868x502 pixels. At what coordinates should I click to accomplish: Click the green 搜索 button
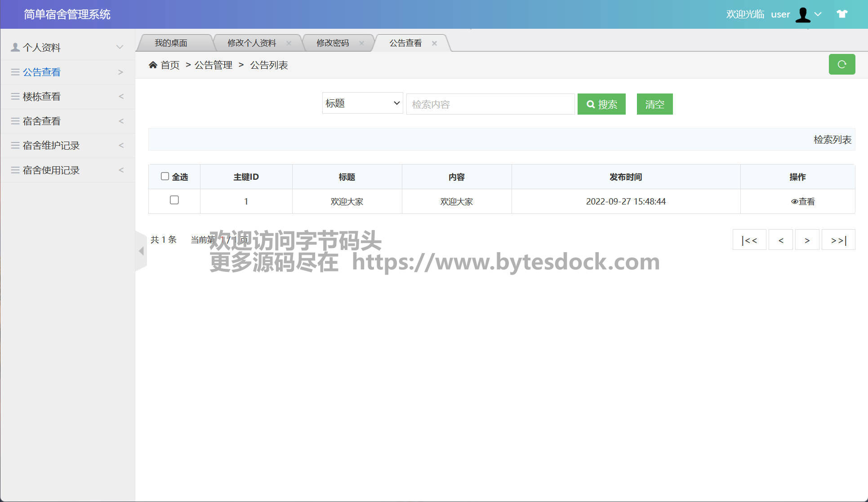[x=601, y=104]
